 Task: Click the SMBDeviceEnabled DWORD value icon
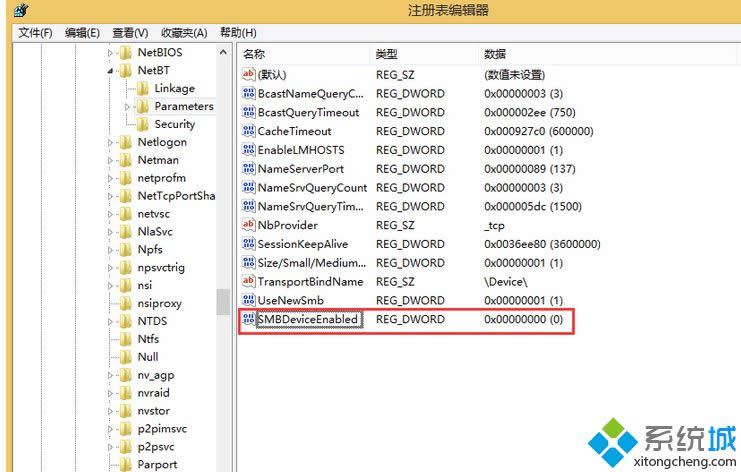pyautogui.click(x=249, y=319)
